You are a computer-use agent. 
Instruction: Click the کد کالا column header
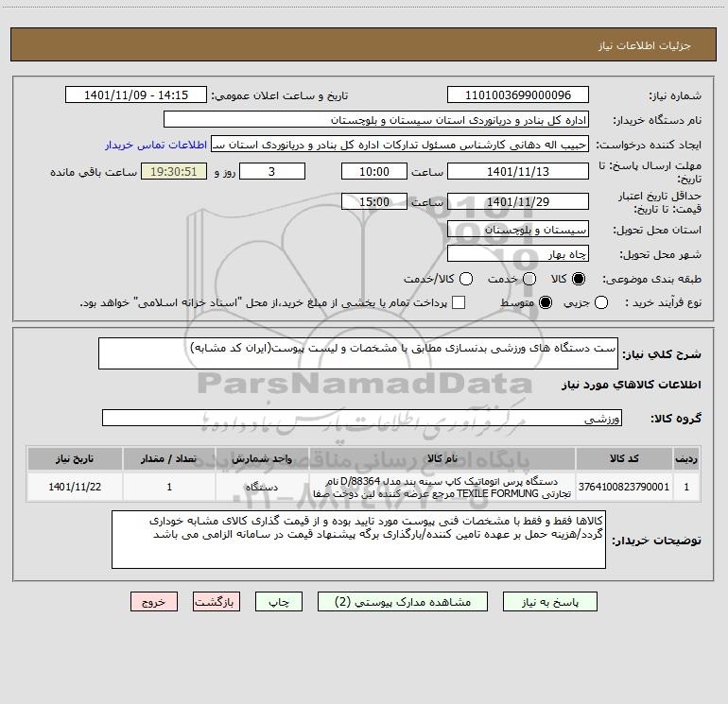(x=624, y=458)
